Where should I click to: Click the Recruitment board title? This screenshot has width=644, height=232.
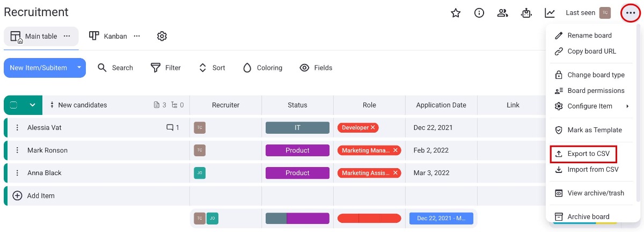[36, 11]
